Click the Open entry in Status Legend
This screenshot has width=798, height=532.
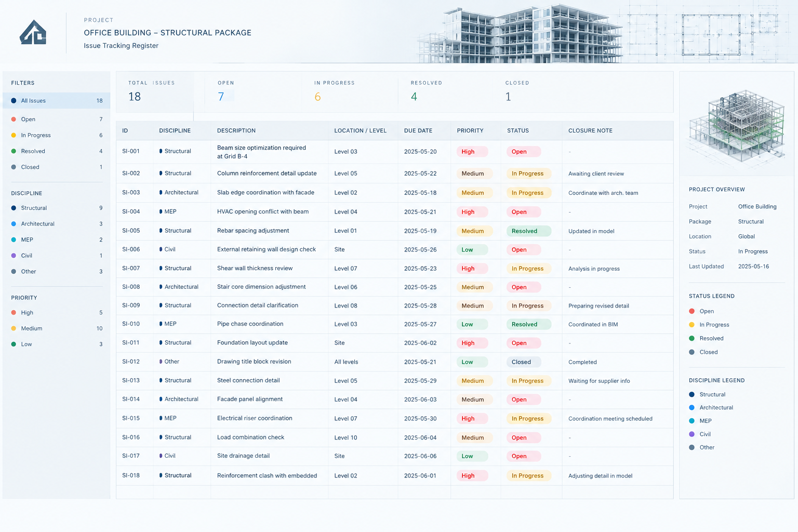pos(701,311)
